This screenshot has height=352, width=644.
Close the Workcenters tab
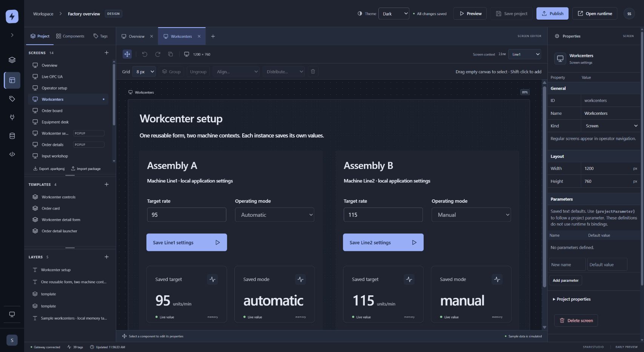pos(199,36)
